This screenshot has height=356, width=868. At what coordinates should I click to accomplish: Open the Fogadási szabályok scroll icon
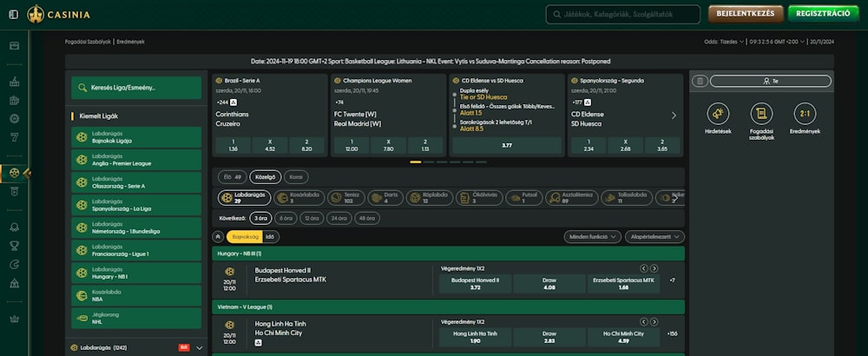(761, 114)
